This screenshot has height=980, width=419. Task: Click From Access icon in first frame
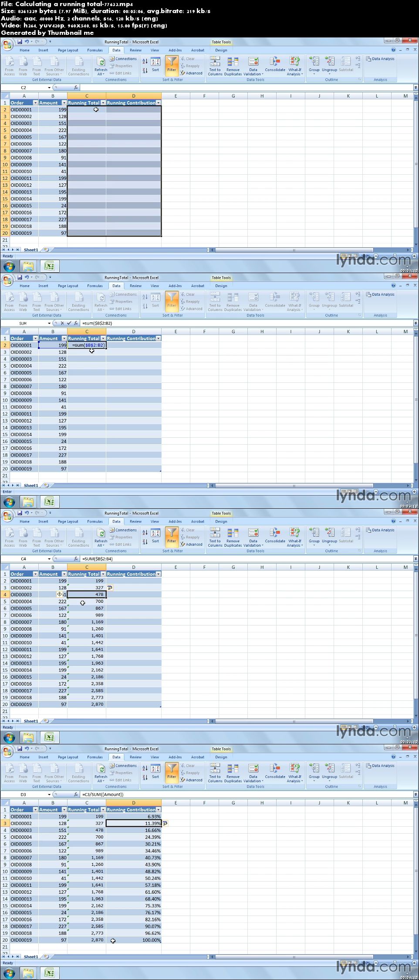pos(9,66)
